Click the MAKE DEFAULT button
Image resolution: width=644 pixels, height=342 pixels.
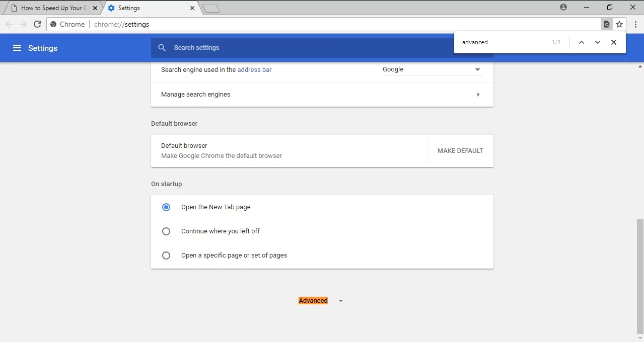460,151
